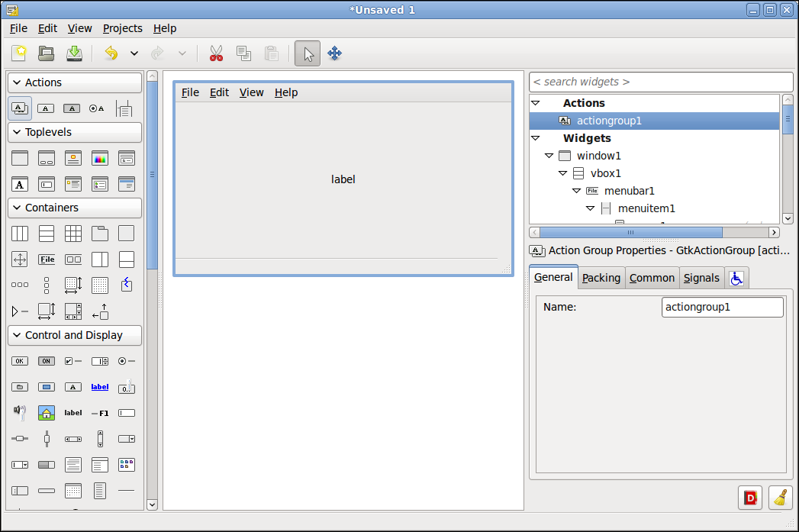Select the Action Group palette item
This screenshot has height=532, width=799.
pos(20,108)
